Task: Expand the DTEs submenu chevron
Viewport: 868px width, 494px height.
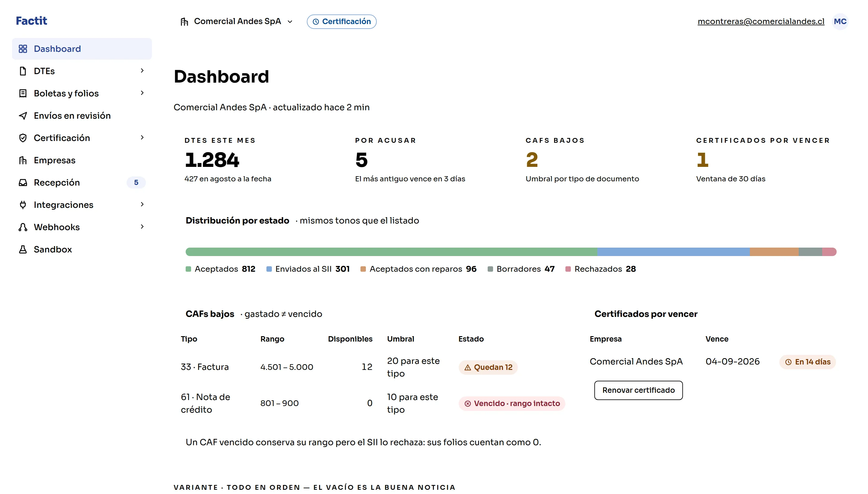Action: [x=142, y=70]
